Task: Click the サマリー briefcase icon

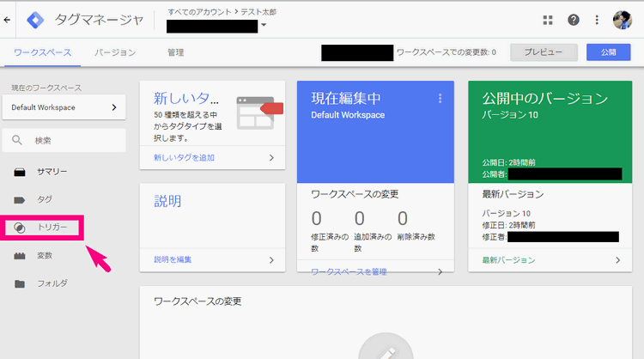Action: tap(19, 172)
